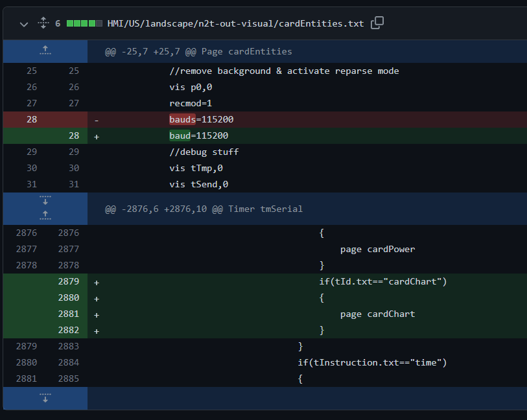This screenshot has width=527, height=420.
Task: Copy the cardEntities.txt file path
Action: (x=377, y=22)
